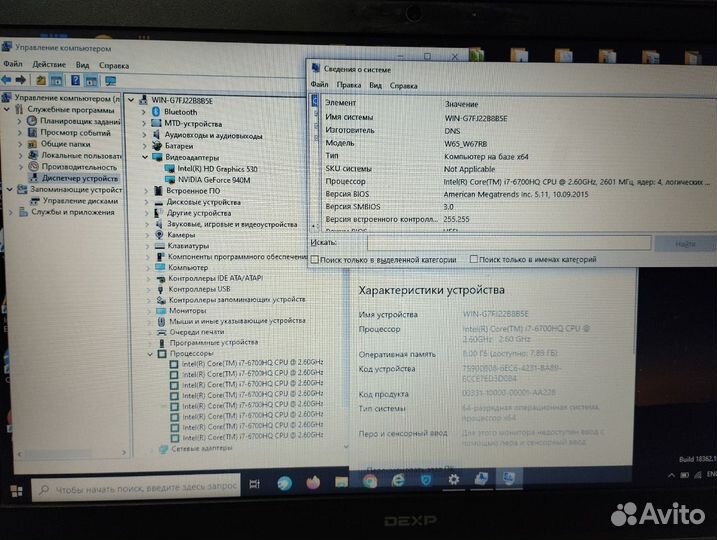This screenshot has width=717, height=540.
Task: Open the blue round app on taskbar
Action: click(284, 483)
